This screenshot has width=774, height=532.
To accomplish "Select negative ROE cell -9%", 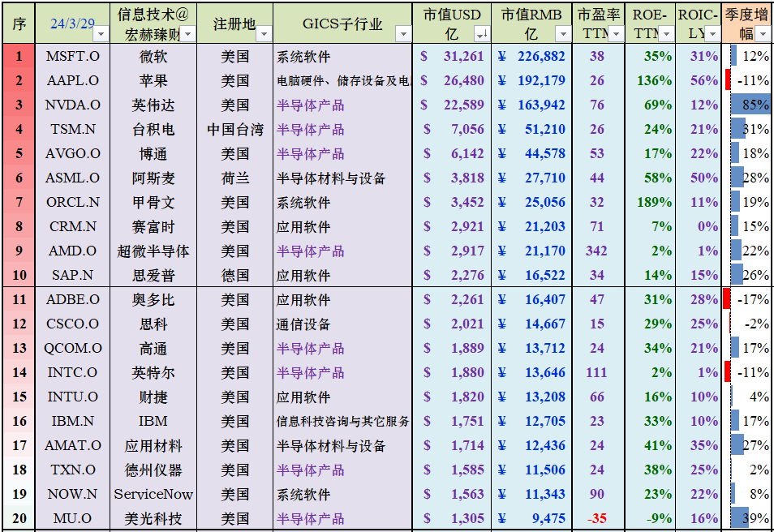I will 650,518.
